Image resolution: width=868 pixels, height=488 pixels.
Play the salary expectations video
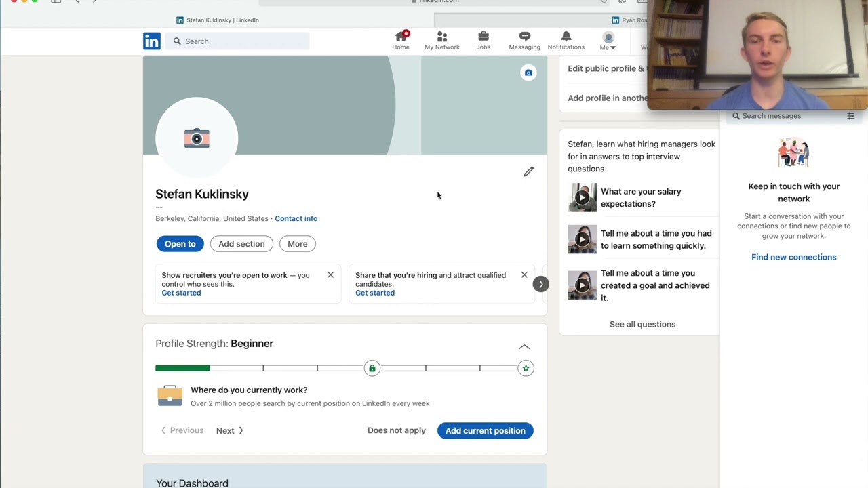point(582,198)
